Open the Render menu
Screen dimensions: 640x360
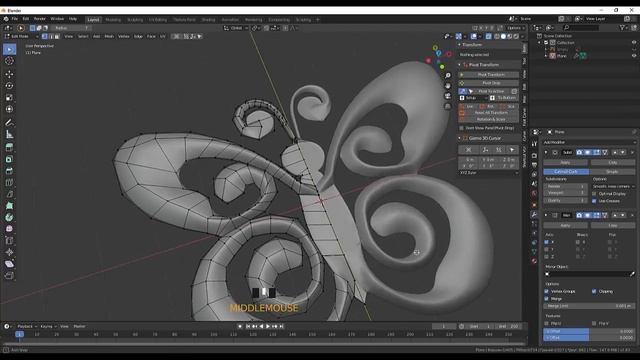[40, 19]
